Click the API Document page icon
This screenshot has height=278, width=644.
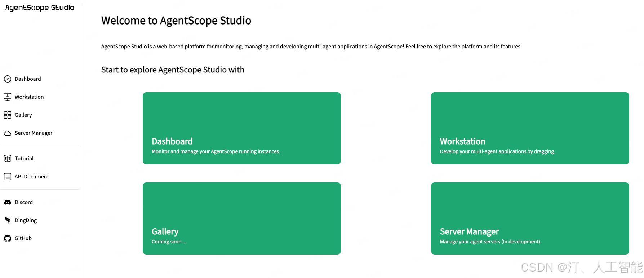pos(8,177)
